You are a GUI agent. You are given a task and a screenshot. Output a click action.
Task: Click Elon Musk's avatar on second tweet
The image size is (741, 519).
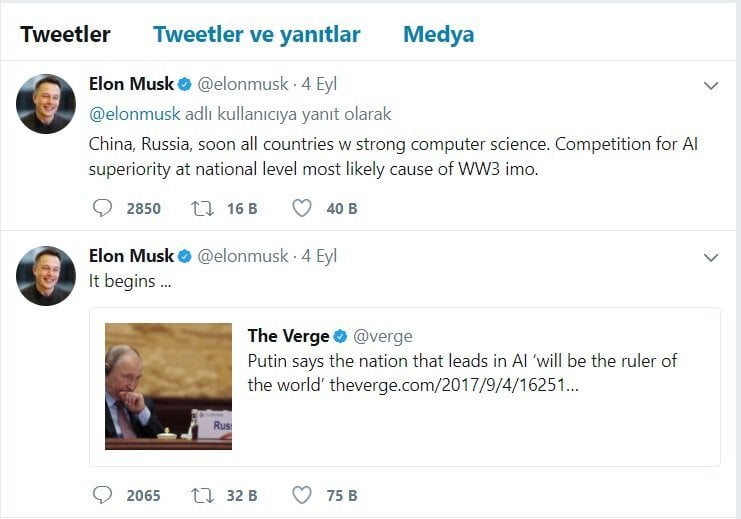click(46, 275)
